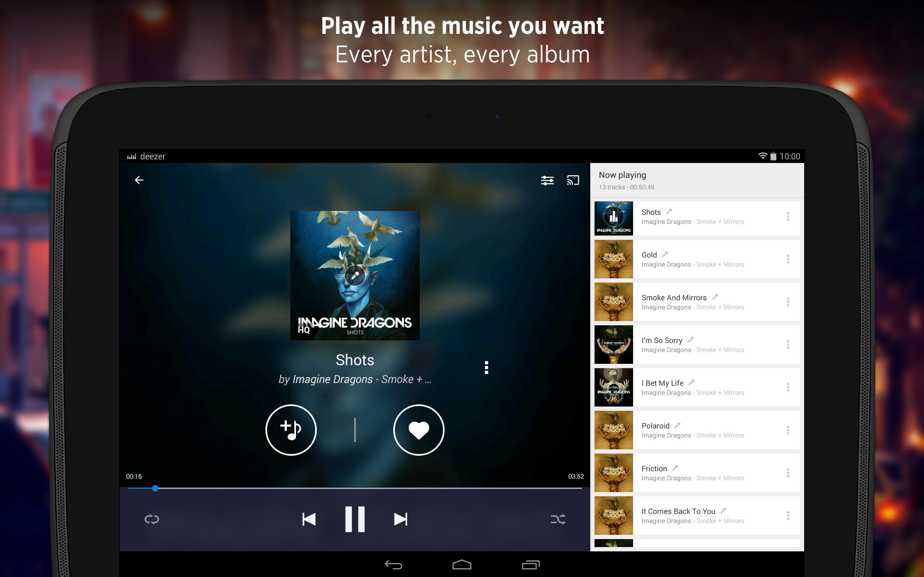Expand options menu for Gold track
The height and width of the screenshot is (577, 924).
[x=788, y=259]
